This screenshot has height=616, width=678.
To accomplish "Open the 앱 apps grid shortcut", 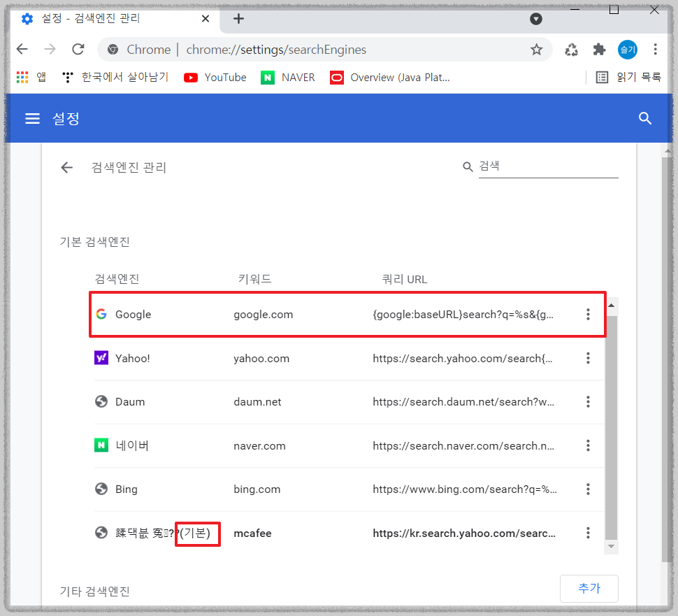I will click(31, 77).
